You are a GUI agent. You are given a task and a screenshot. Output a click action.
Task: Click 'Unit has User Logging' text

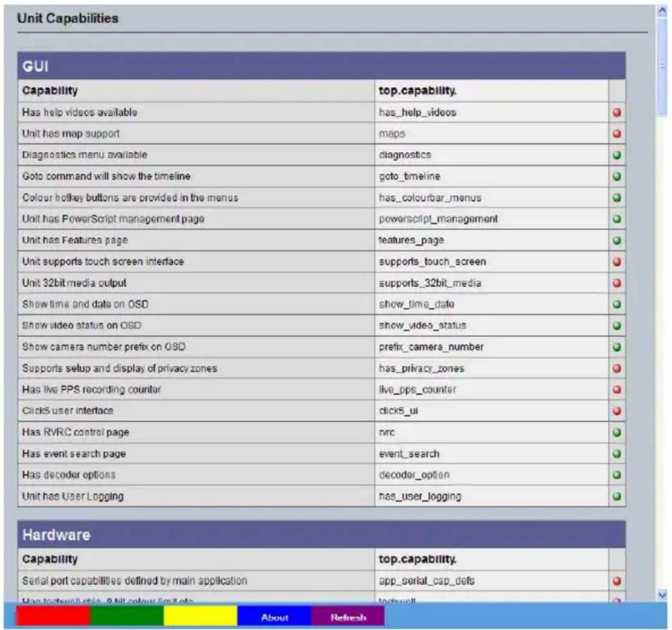[73, 497]
